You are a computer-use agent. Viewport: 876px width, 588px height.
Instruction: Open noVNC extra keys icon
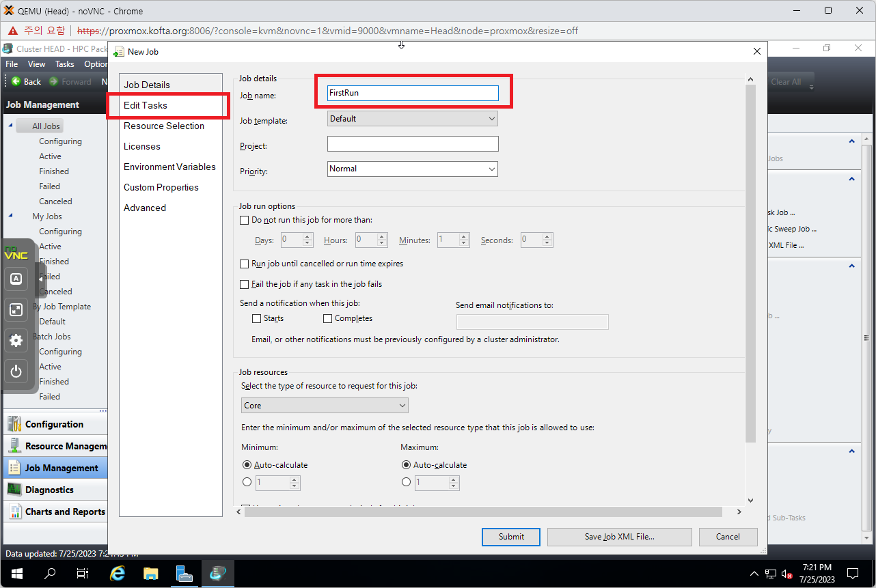tap(16, 279)
